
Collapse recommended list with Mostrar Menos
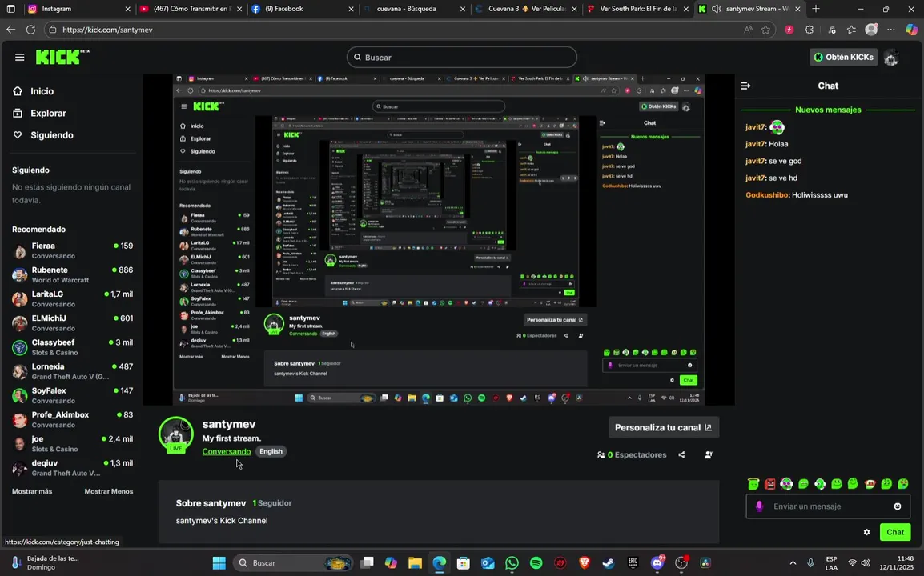108,491
